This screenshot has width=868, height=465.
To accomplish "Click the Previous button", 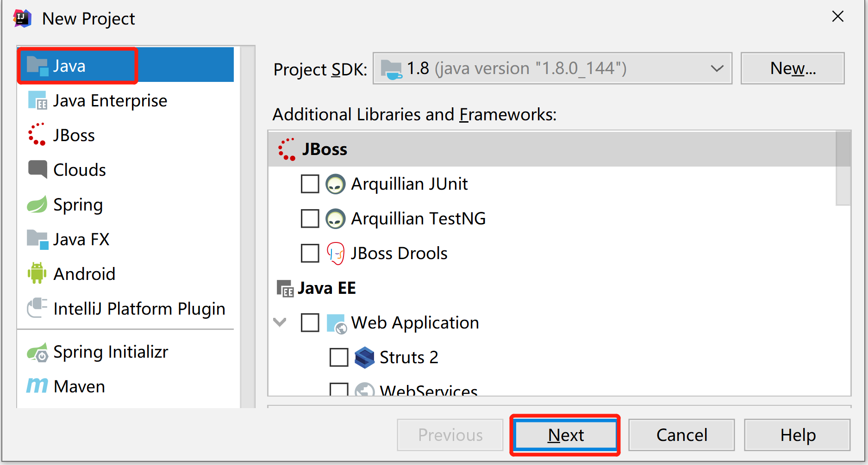I will (x=450, y=435).
